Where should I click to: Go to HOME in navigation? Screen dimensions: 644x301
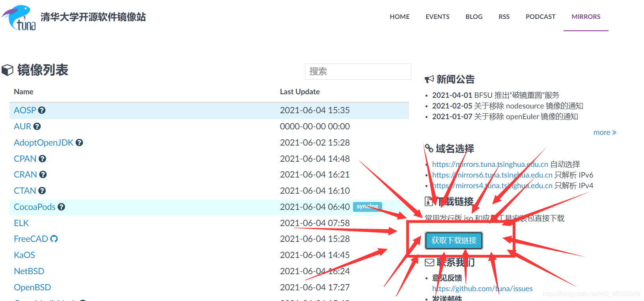click(399, 17)
